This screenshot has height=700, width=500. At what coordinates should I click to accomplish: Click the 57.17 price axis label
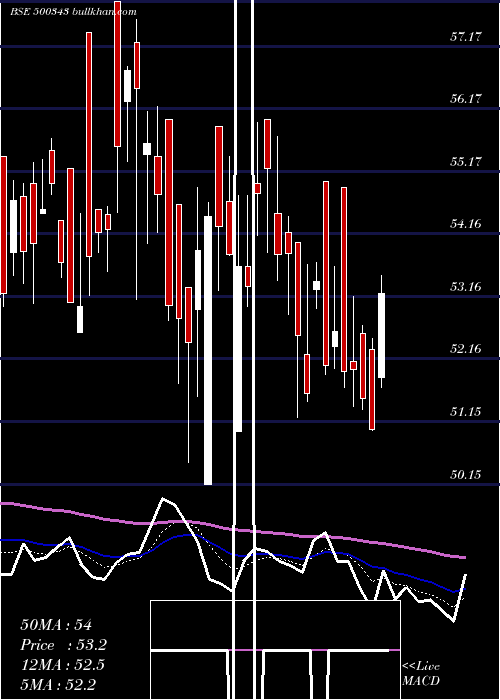point(466,37)
